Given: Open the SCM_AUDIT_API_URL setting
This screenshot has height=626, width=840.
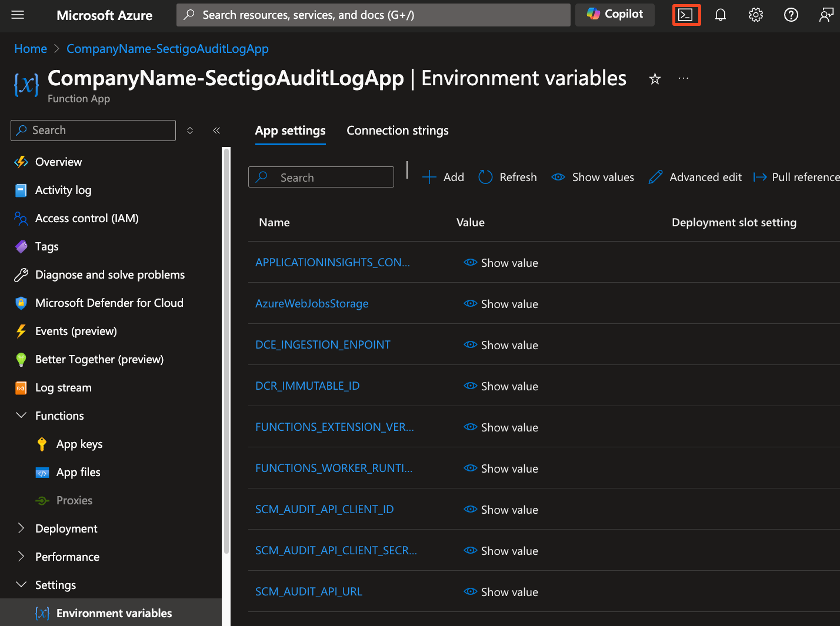Looking at the screenshot, I should [309, 591].
